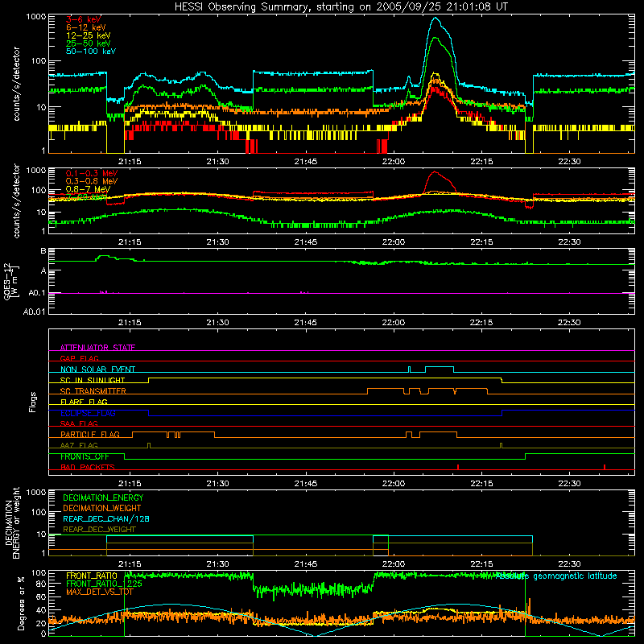Click the NON_SOLAR_EVENT raised cyan pulse
This screenshot has height=644, width=644.
click(440, 367)
